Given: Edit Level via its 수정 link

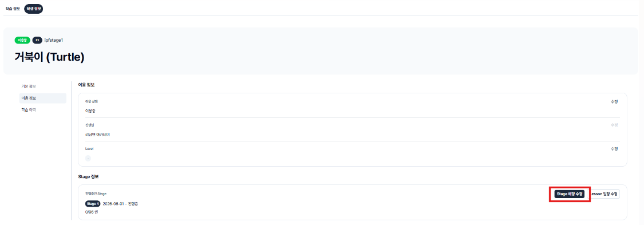Looking at the screenshot, I should [614, 149].
